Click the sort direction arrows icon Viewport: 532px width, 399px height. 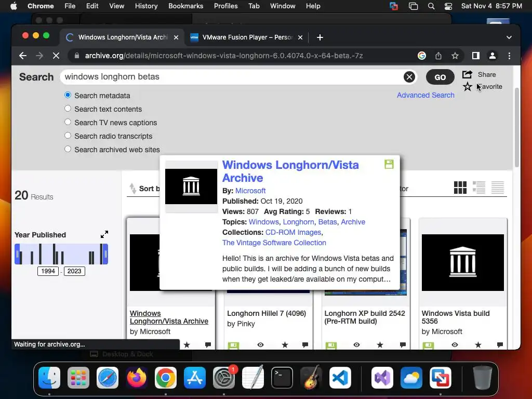(132, 189)
